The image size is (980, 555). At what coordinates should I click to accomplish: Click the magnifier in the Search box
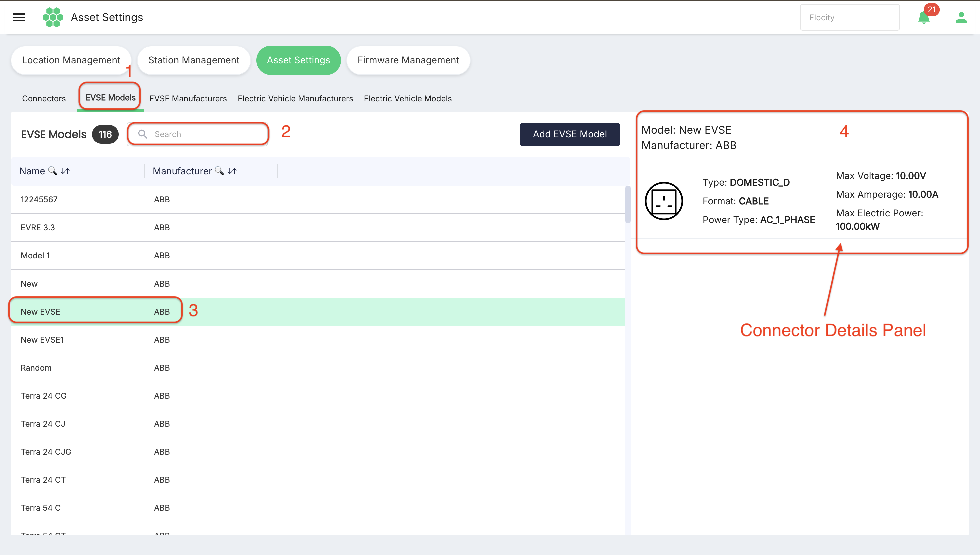click(143, 134)
